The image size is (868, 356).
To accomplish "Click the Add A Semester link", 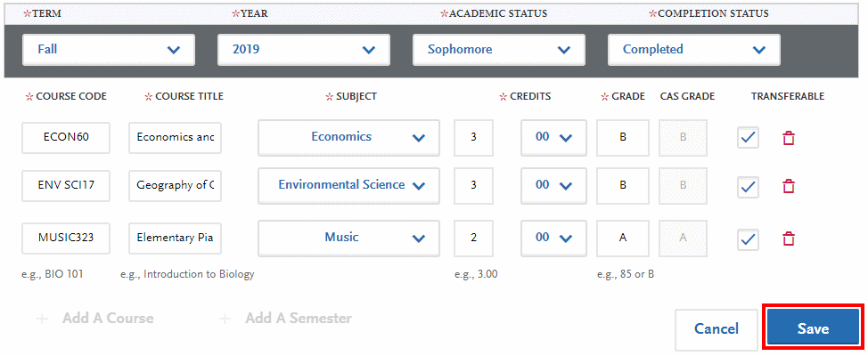I will point(298,319).
